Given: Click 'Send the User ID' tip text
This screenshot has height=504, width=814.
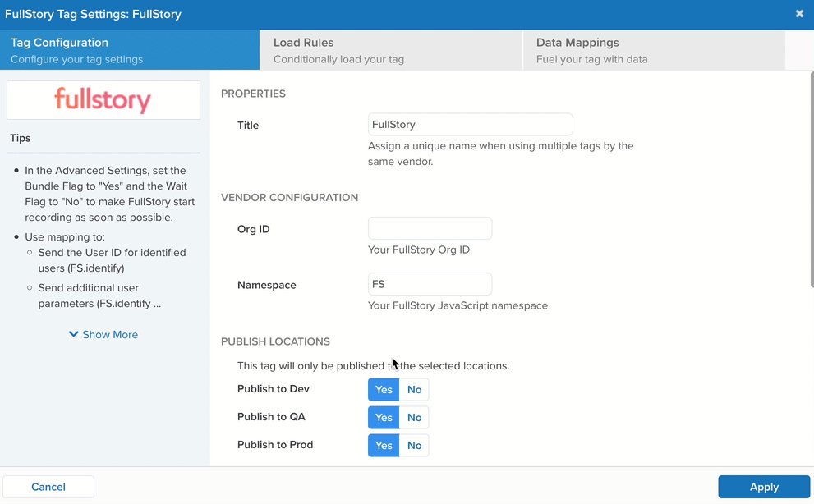Looking at the screenshot, I should point(112,260).
